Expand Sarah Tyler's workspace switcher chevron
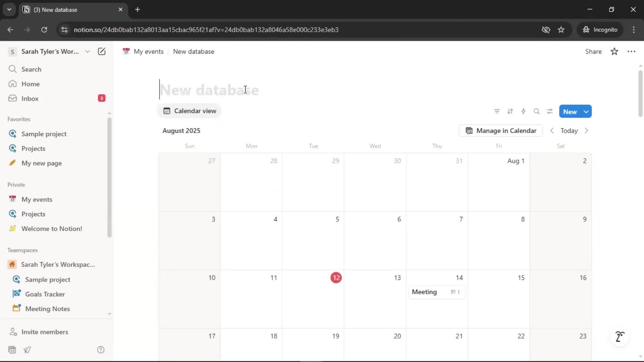Image resolution: width=644 pixels, height=362 pixels. click(x=88, y=51)
